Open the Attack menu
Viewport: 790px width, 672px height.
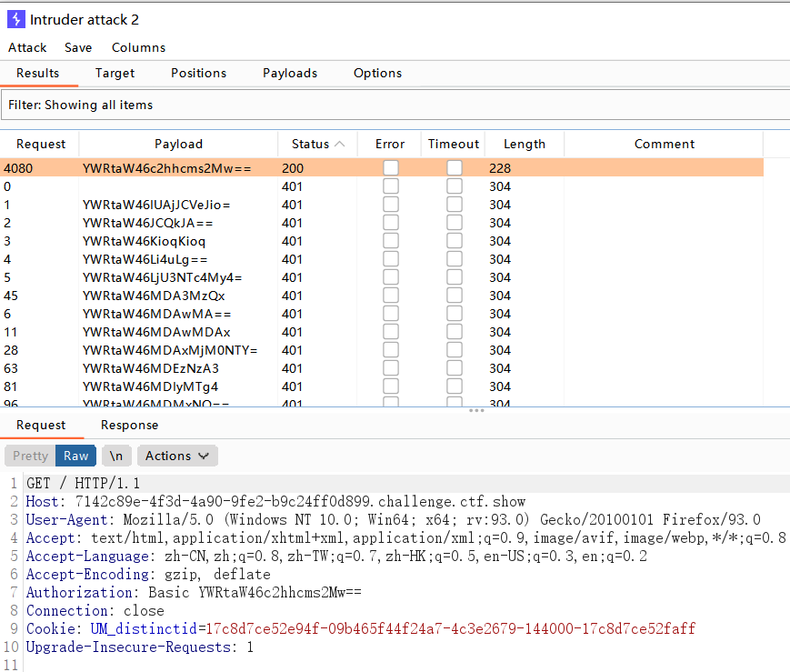point(27,47)
